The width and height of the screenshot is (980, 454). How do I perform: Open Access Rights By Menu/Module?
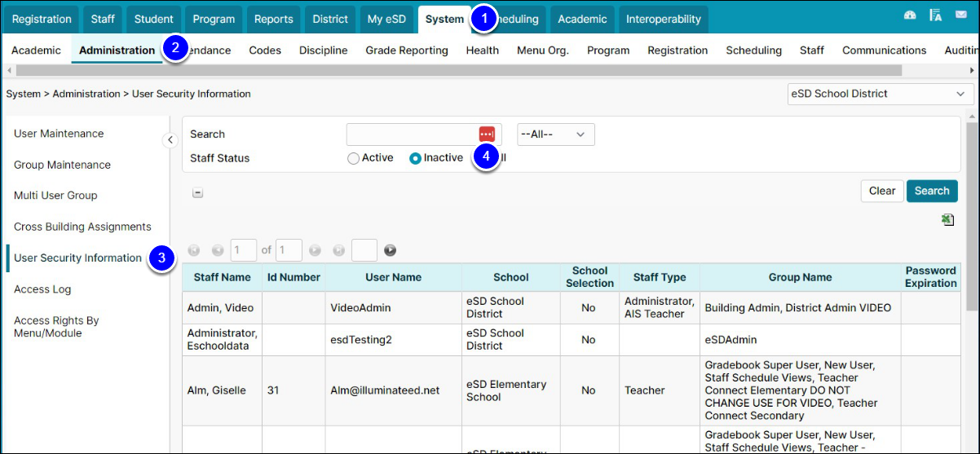pos(57,327)
